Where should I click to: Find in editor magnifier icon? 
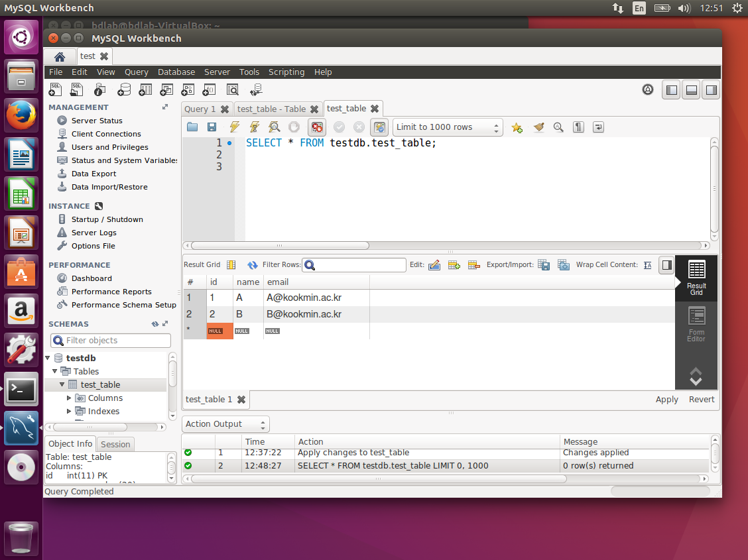pyautogui.click(x=558, y=127)
